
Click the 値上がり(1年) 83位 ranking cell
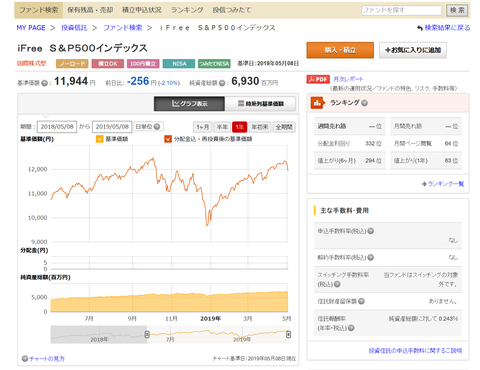426,161
